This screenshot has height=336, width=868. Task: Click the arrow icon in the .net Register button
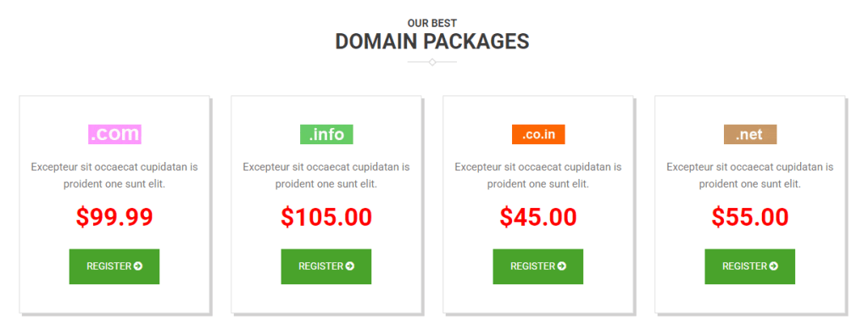tap(773, 266)
